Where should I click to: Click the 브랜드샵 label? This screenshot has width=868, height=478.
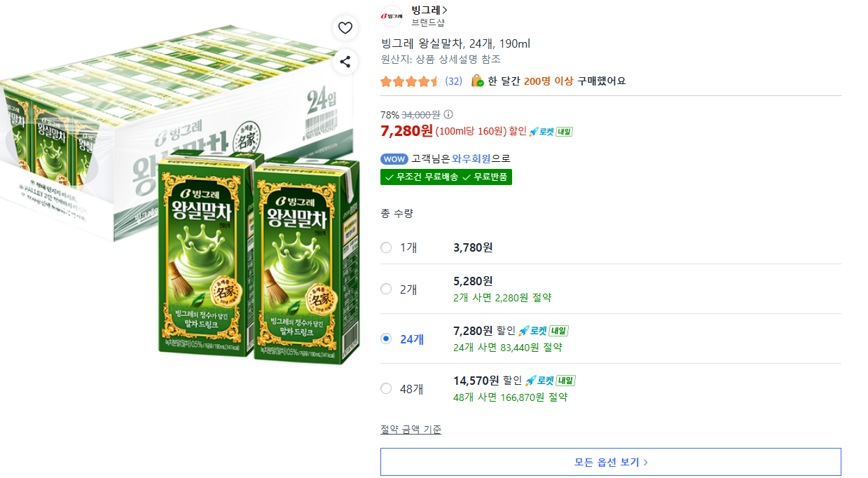click(x=428, y=22)
